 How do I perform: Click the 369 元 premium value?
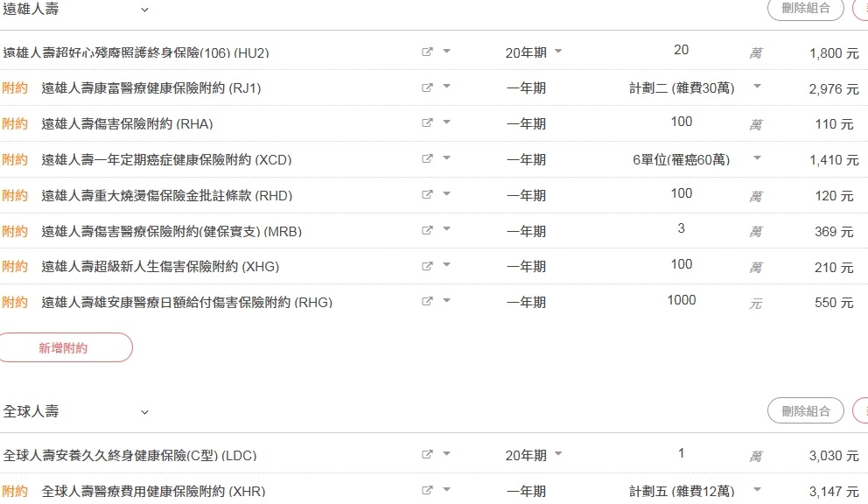pos(834,232)
